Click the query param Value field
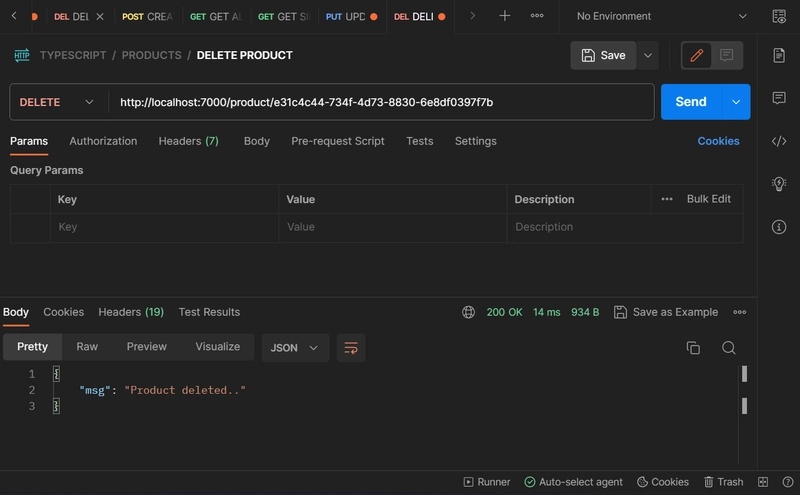The width and height of the screenshot is (800, 495). [392, 227]
